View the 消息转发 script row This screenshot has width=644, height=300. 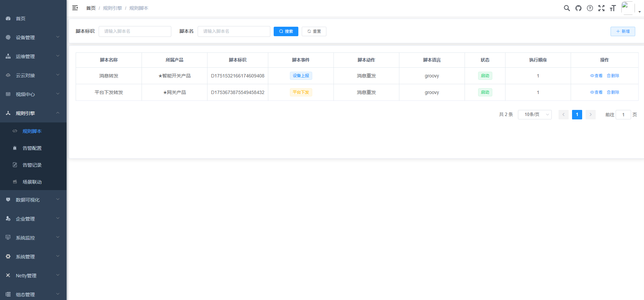(x=596, y=76)
